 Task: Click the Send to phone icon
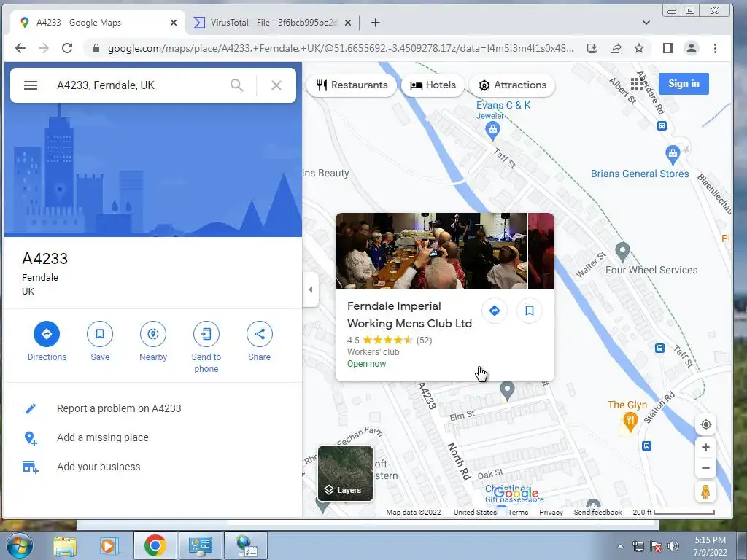coord(206,334)
